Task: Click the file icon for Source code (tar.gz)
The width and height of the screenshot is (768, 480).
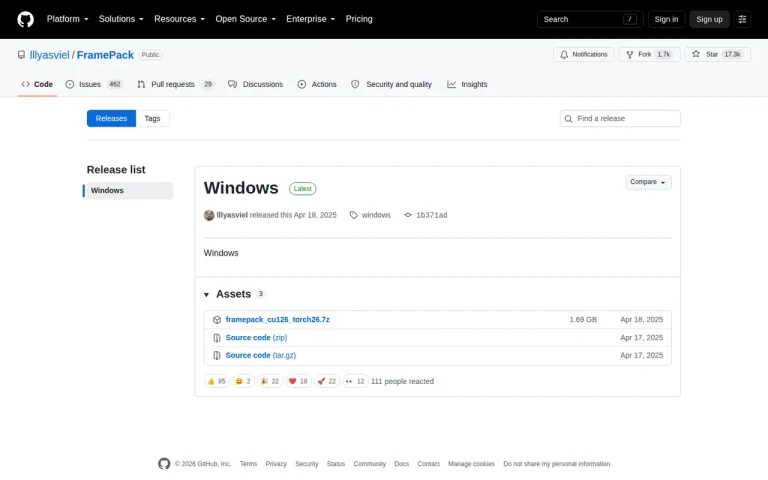Action: (217, 356)
